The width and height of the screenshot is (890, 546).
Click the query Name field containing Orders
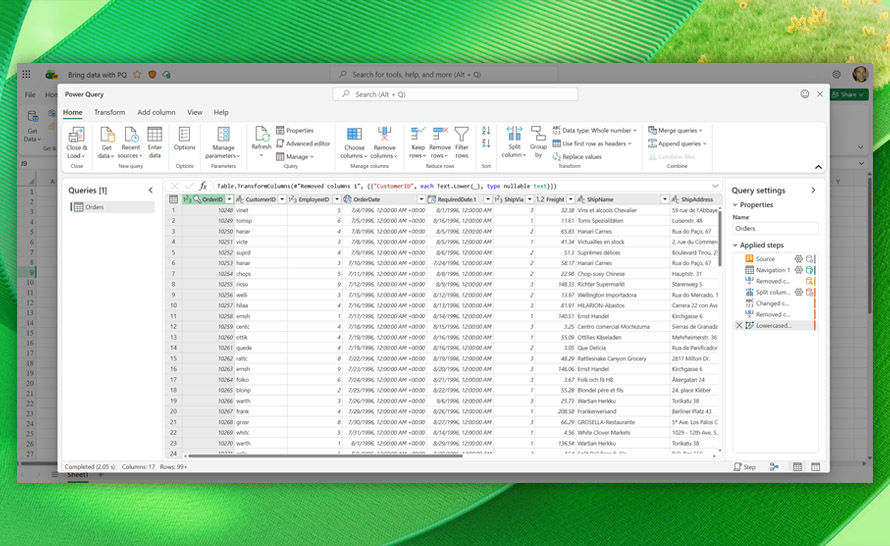(x=775, y=228)
